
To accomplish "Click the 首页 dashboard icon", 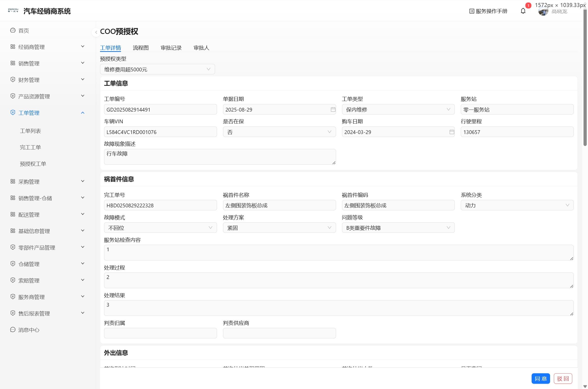I will tap(13, 30).
